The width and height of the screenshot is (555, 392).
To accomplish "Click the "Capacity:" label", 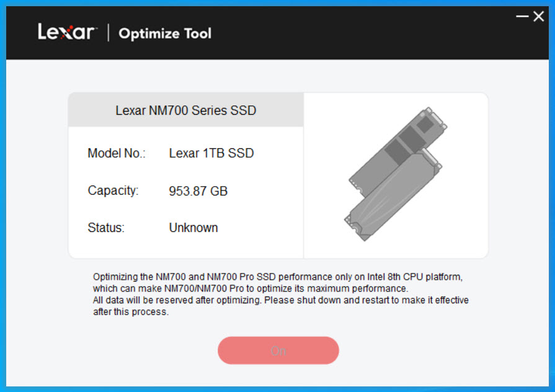I will tap(113, 190).
